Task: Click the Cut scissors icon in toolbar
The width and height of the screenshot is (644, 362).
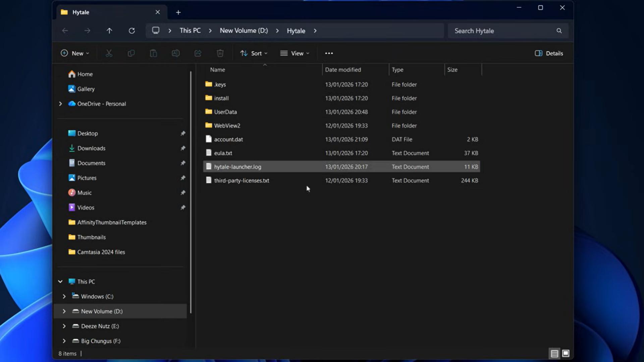Action: pos(109,53)
